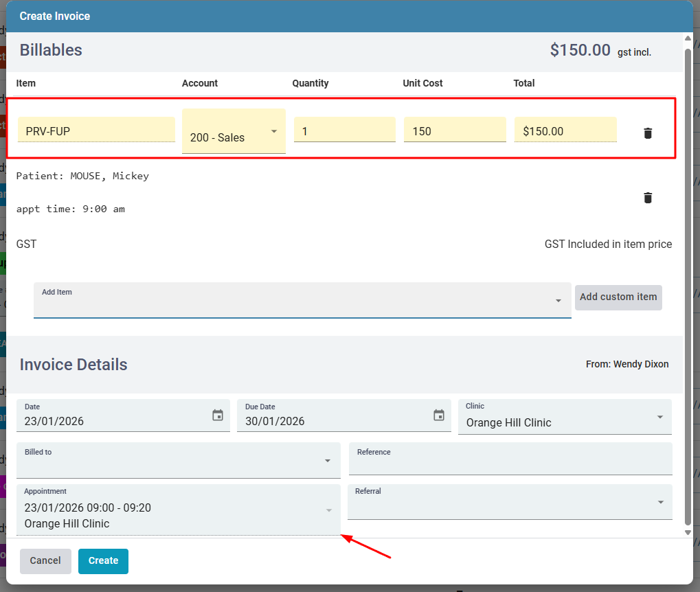Click the patient notes text area
Image resolution: width=700 pixels, height=592 pixels.
tap(275, 193)
